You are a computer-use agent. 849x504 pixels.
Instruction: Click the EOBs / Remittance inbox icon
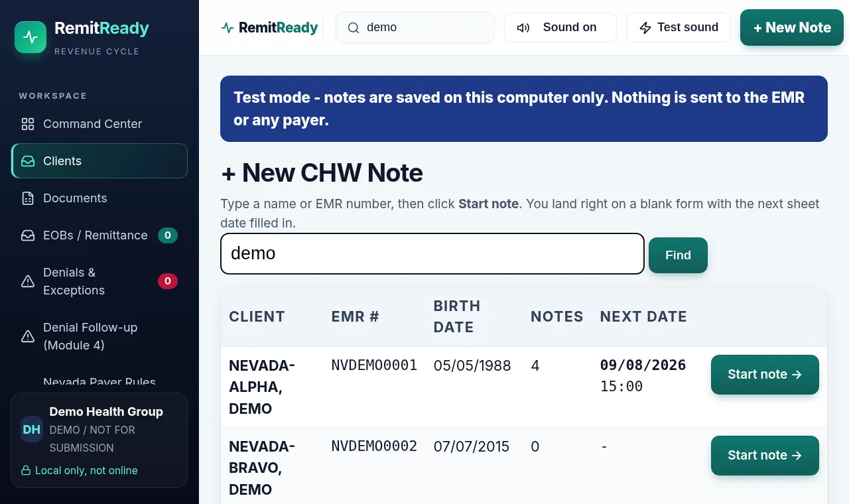pyautogui.click(x=28, y=235)
